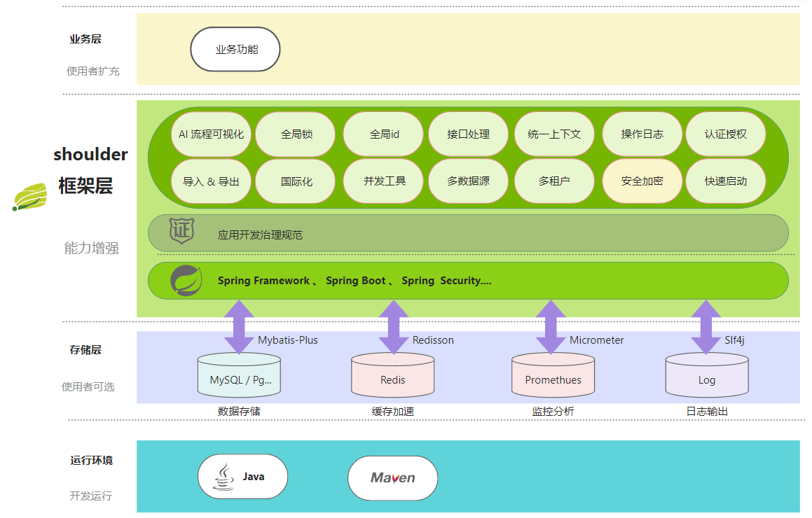Click the 监控分析 caption
Image resolution: width=812 pixels, height=518 pixels.
click(553, 412)
